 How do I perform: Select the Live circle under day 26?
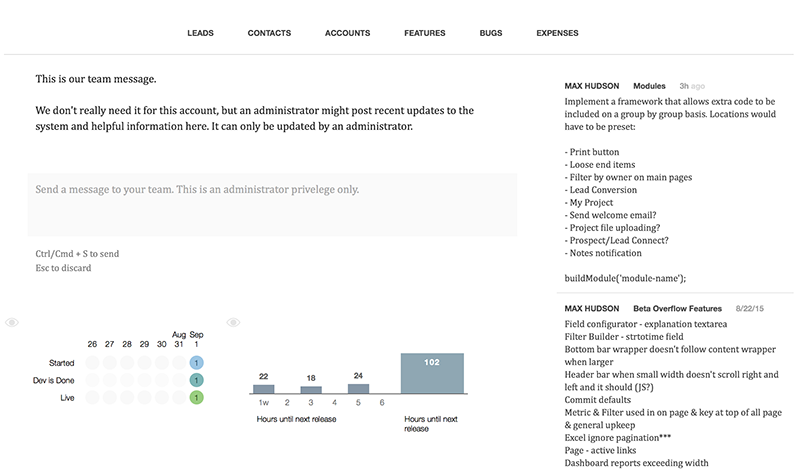point(93,398)
